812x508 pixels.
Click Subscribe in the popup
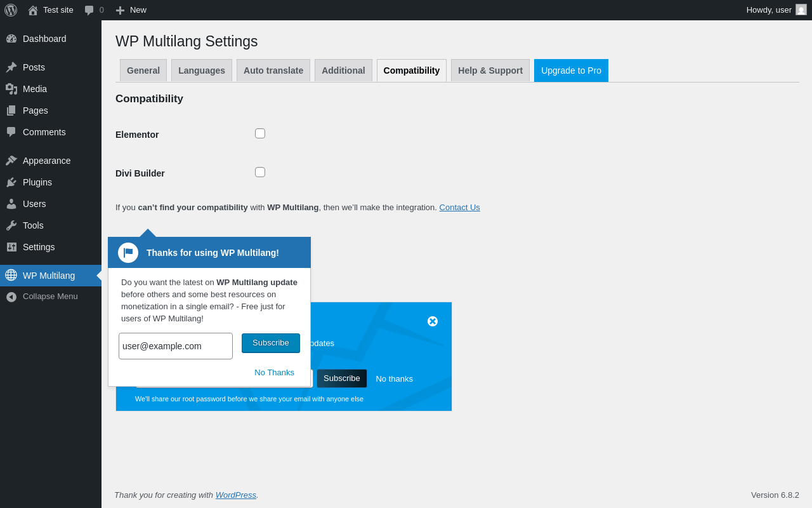[271, 343]
